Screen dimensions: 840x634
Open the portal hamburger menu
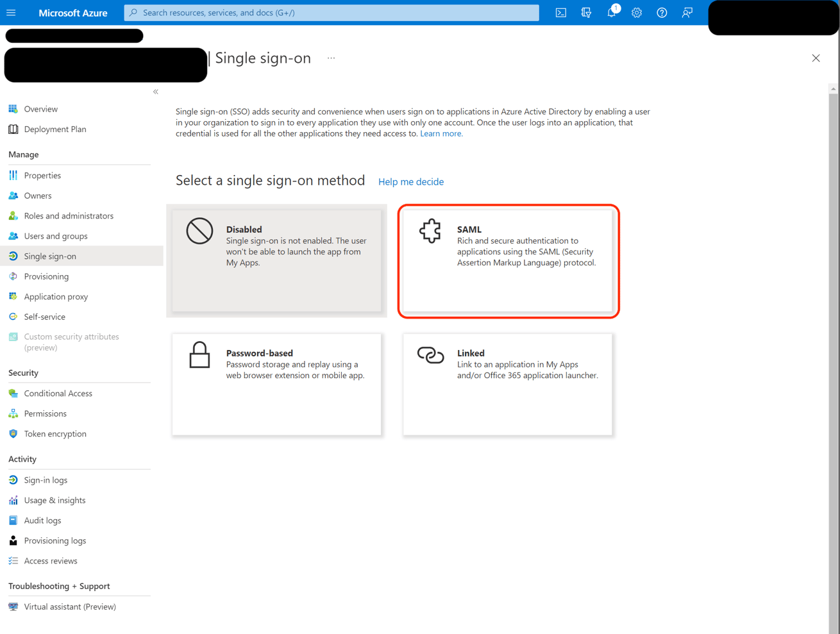pyautogui.click(x=11, y=13)
